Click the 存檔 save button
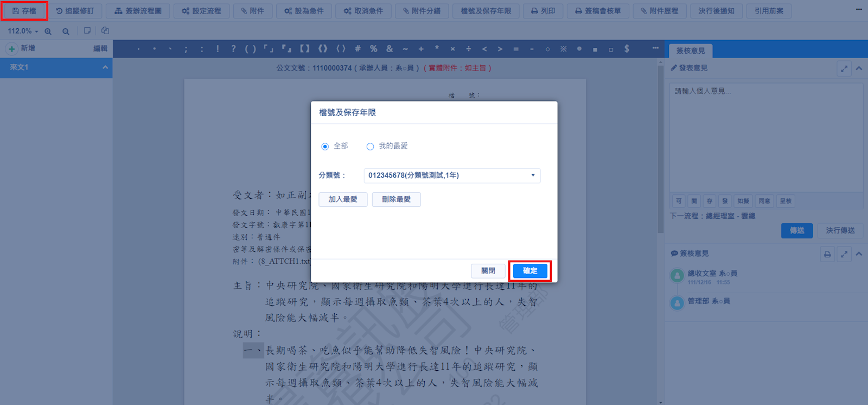The image size is (868, 405). pyautogui.click(x=24, y=11)
